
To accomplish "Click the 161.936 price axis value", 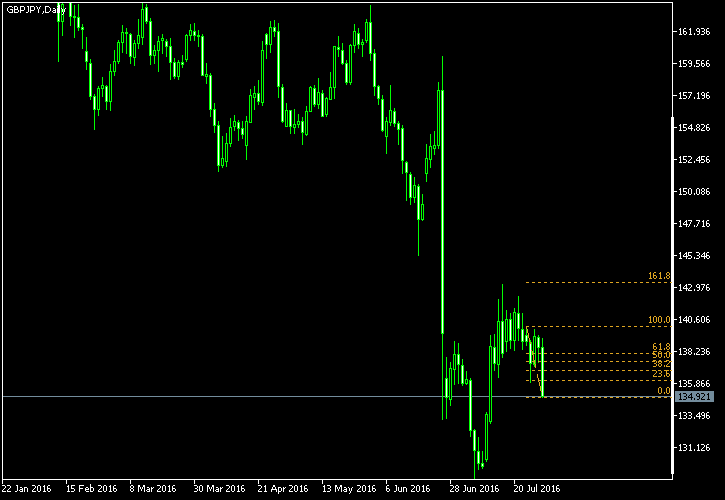I will [x=694, y=32].
